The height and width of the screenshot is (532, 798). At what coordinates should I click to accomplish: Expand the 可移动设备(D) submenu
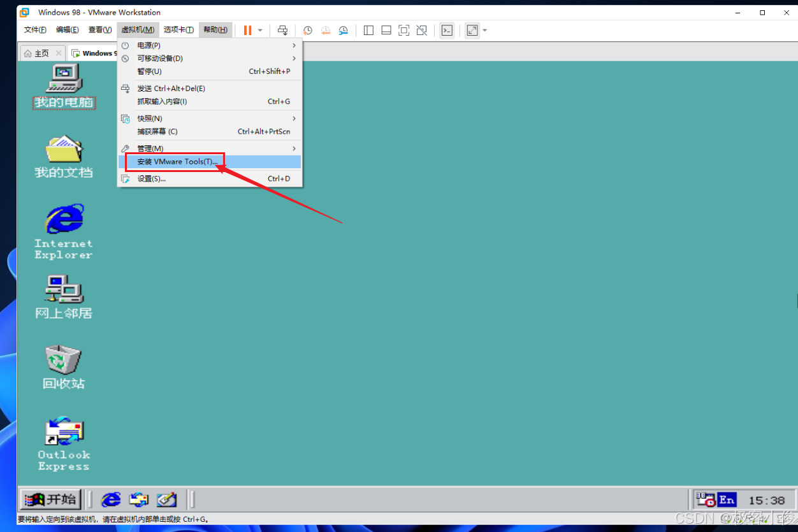(209, 58)
